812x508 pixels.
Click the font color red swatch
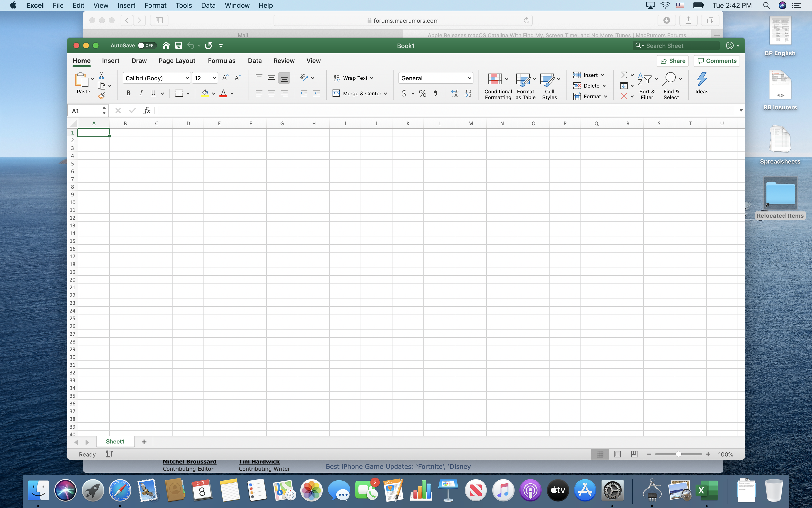coord(224,93)
